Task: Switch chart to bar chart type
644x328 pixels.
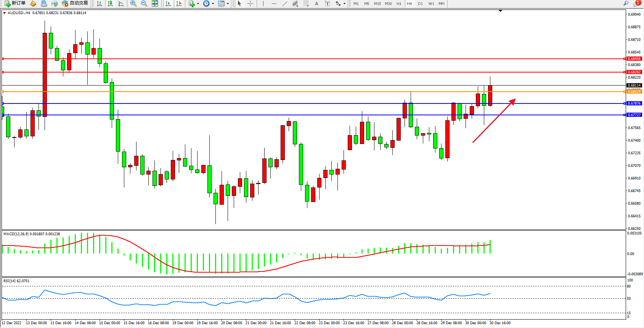Action: (x=100, y=3)
